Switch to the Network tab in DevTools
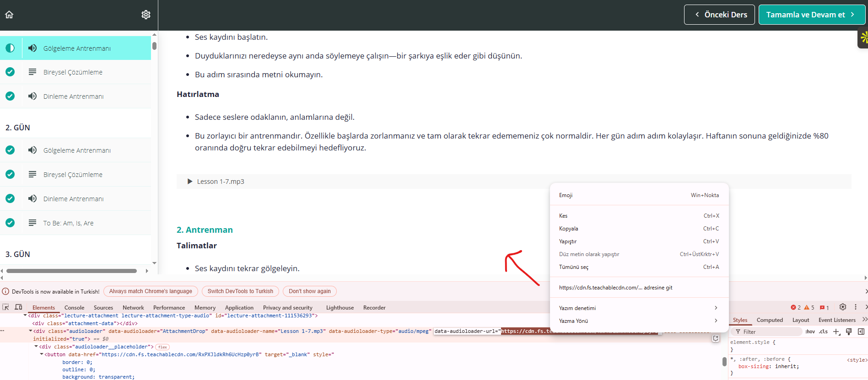 [133, 308]
